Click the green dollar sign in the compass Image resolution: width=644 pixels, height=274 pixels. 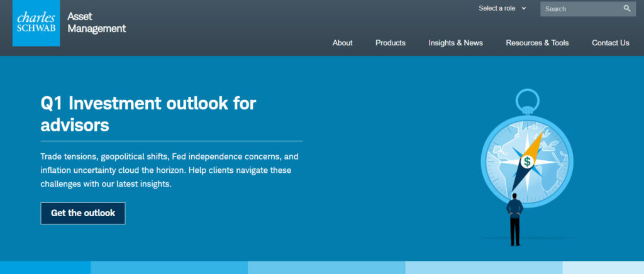coord(526,162)
